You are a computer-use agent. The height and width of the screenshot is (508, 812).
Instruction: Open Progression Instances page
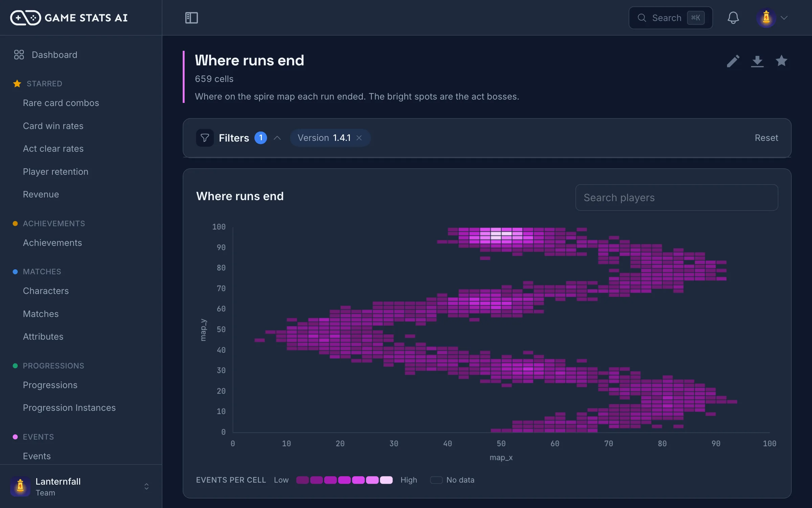pos(69,408)
